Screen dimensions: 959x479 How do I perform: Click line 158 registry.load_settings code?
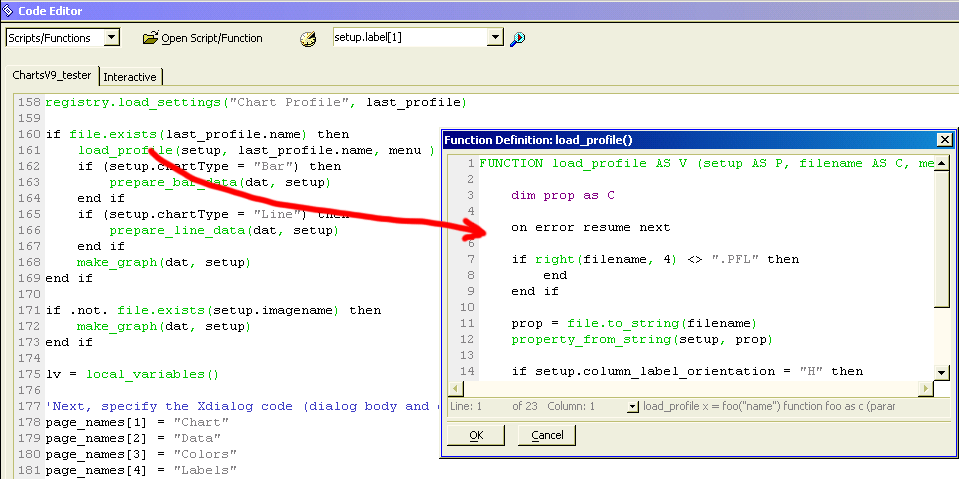click(256, 102)
